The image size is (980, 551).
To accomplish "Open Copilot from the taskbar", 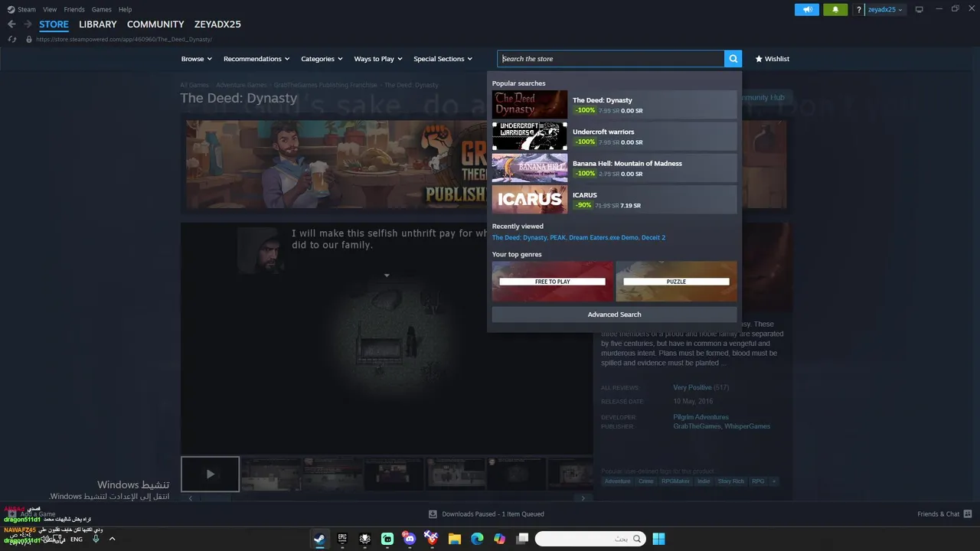I will pyautogui.click(x=499, y=539).
